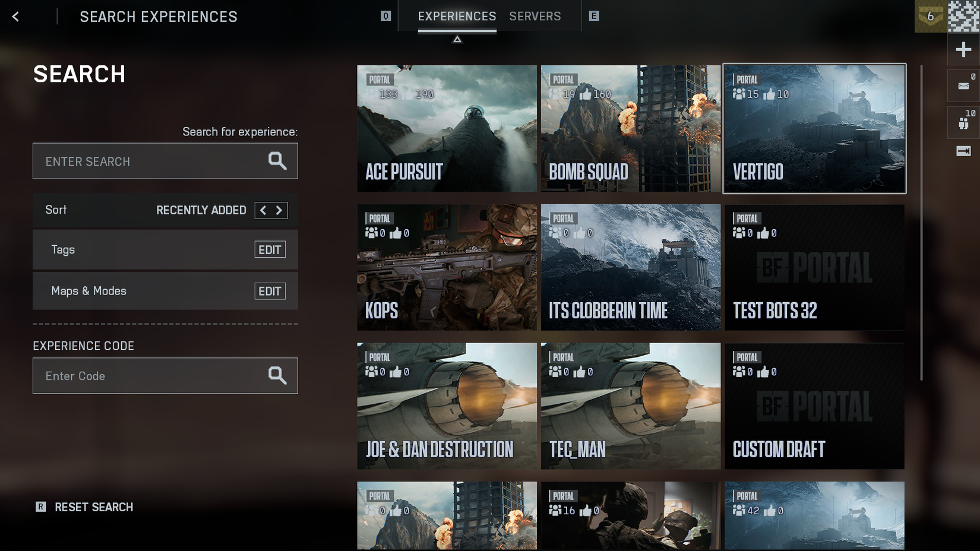This screenshot has width=980, height=551.
Task: Expand the Tags filter via EDIT
Action: click(270, 249)
